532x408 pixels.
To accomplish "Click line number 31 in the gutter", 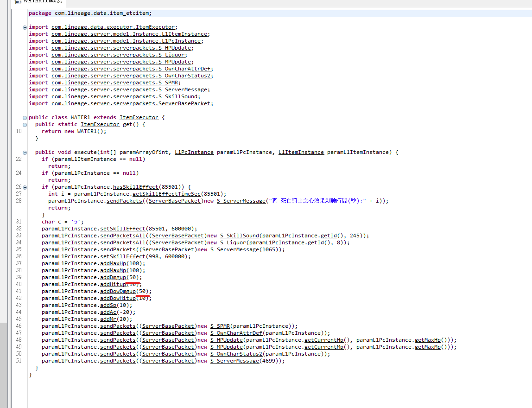I will click(19, 222).
